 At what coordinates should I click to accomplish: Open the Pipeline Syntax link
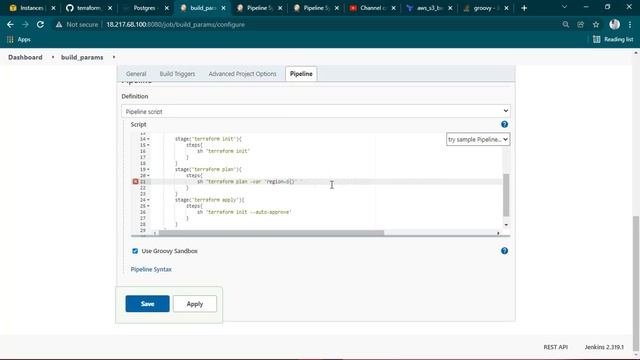(151, 269)
